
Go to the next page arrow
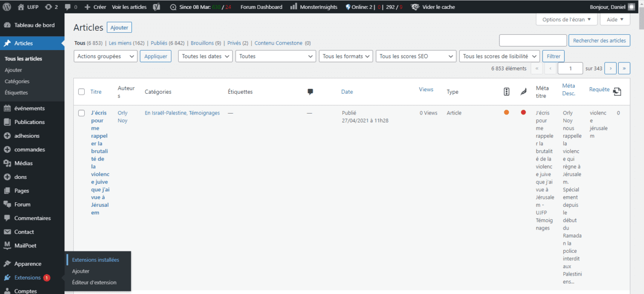611,68
